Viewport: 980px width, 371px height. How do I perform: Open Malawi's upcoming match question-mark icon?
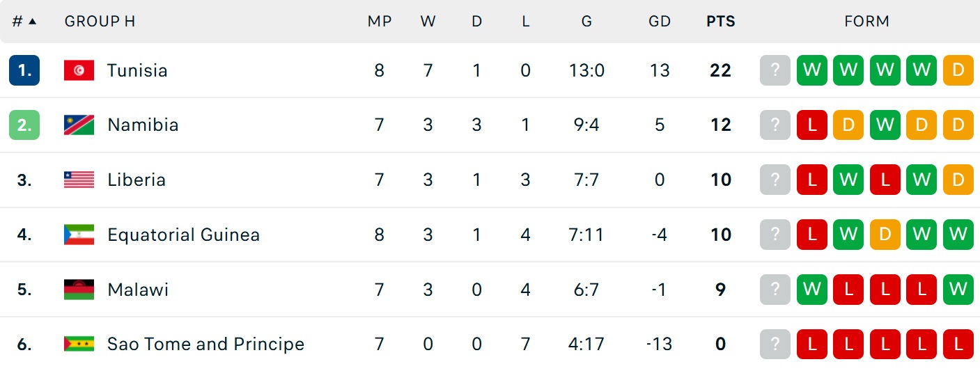click(x=775, y=290)
